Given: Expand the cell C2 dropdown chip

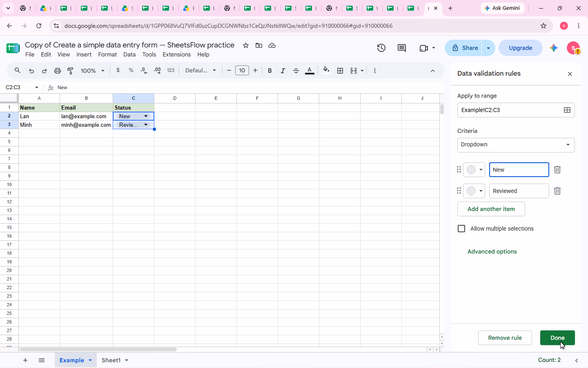Looking at the screenshot, I should coord(146,116).
